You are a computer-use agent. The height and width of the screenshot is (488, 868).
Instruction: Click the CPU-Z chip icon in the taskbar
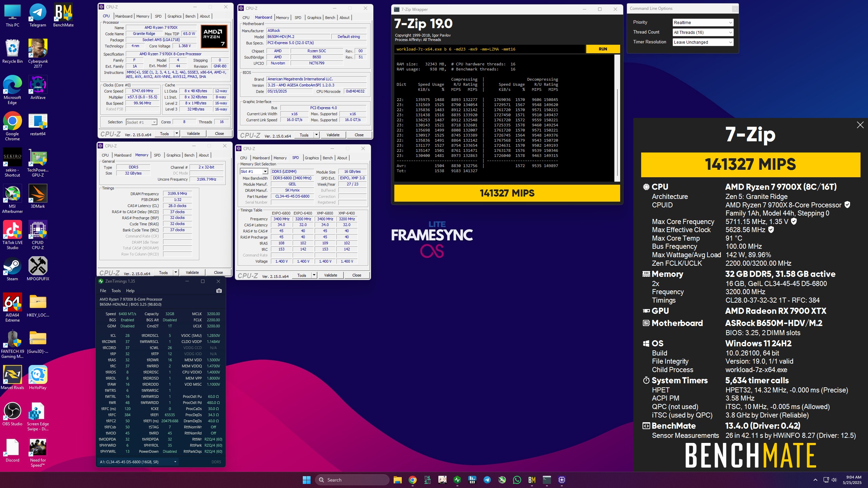[561, 480]
